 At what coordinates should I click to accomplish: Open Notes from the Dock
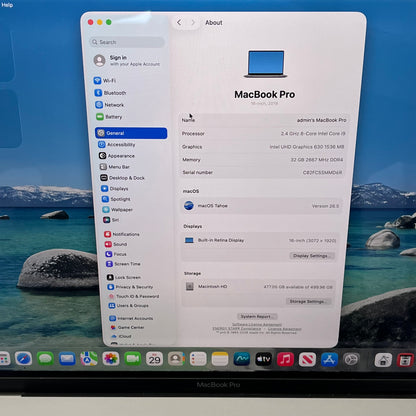click(x=220, y=359)
